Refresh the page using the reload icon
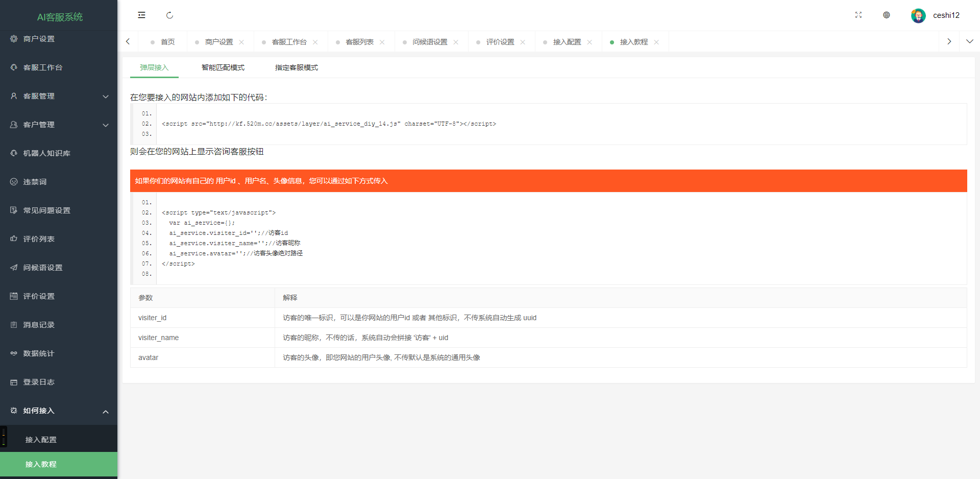980x479 pixels. pyautogui.click(x=170, y=15)
